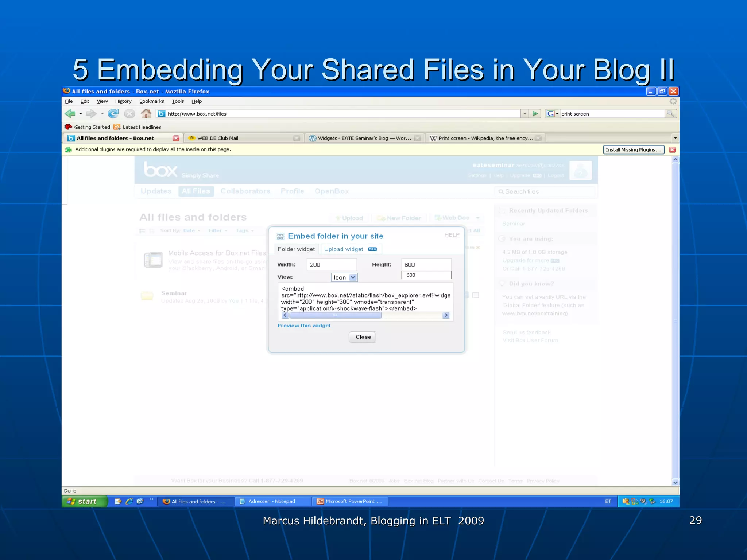Click the Width input field
The width and height of the screenshot is (747, 560).
click(332, 265)
